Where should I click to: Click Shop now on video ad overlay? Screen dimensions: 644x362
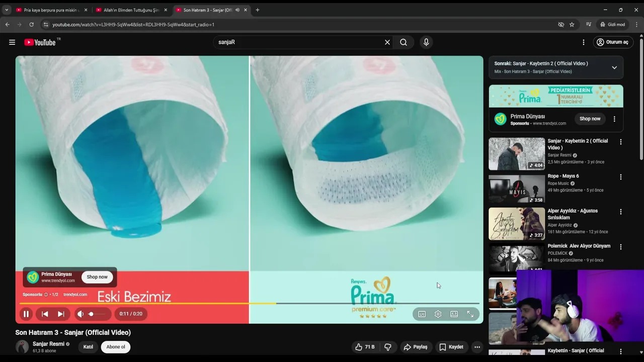pyautogui.click(x=97, y=277)
